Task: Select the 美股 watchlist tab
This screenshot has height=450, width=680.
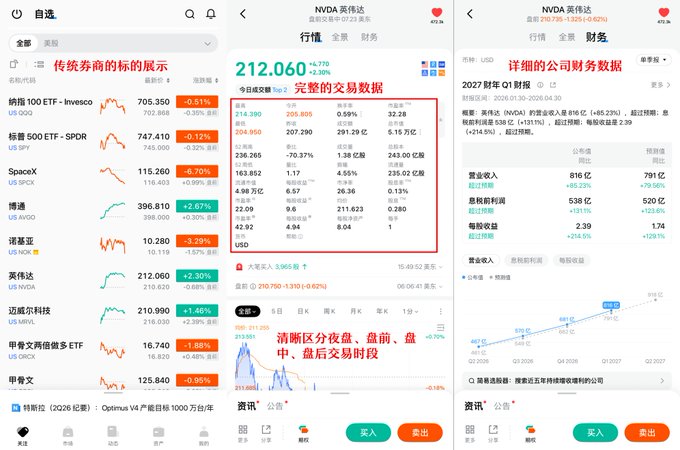Action: pyautogui.click(x=51, y=43)
